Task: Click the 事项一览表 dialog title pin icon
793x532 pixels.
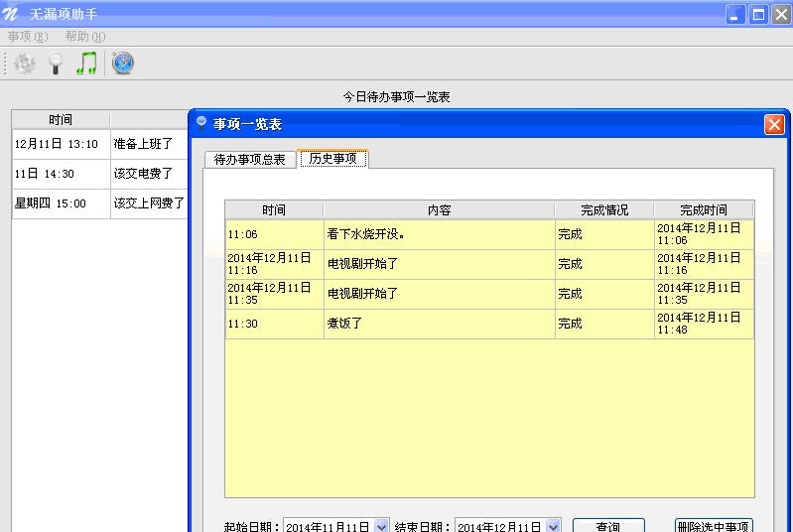Action: (x=201, y=124)
